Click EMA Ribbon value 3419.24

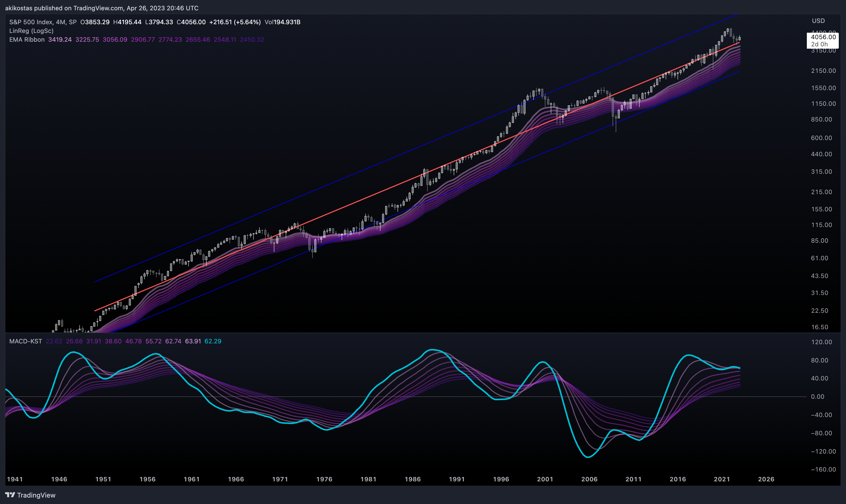(x=60, y=40)
